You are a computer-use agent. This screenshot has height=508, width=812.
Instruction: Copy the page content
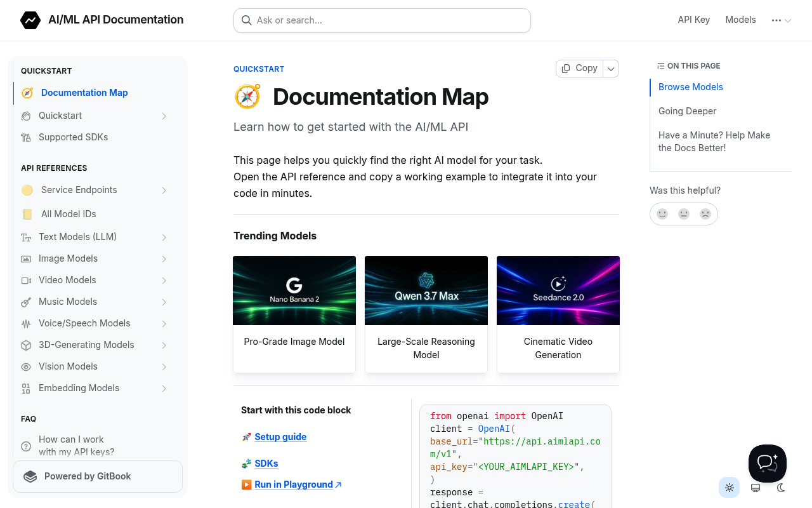[x=580, y=69]
